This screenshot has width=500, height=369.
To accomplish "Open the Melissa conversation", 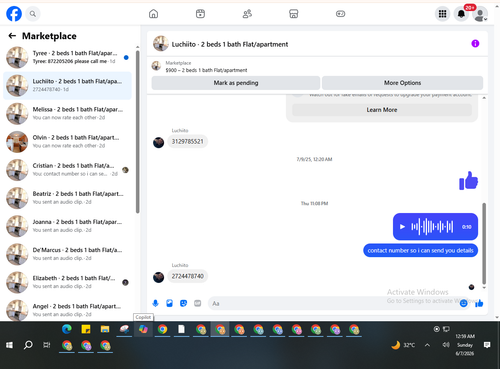I will [68, 114].
